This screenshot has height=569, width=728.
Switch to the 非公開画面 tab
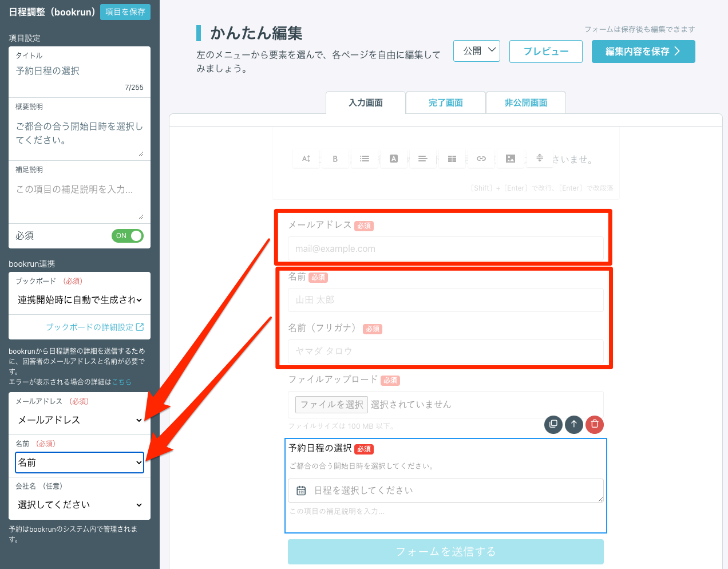pos(526,103)
